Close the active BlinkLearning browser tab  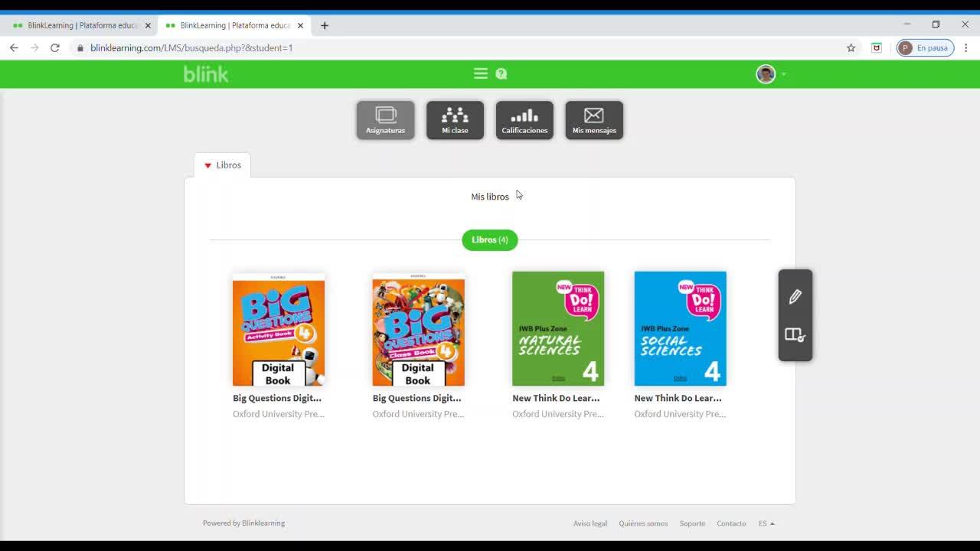coord(301,25)
